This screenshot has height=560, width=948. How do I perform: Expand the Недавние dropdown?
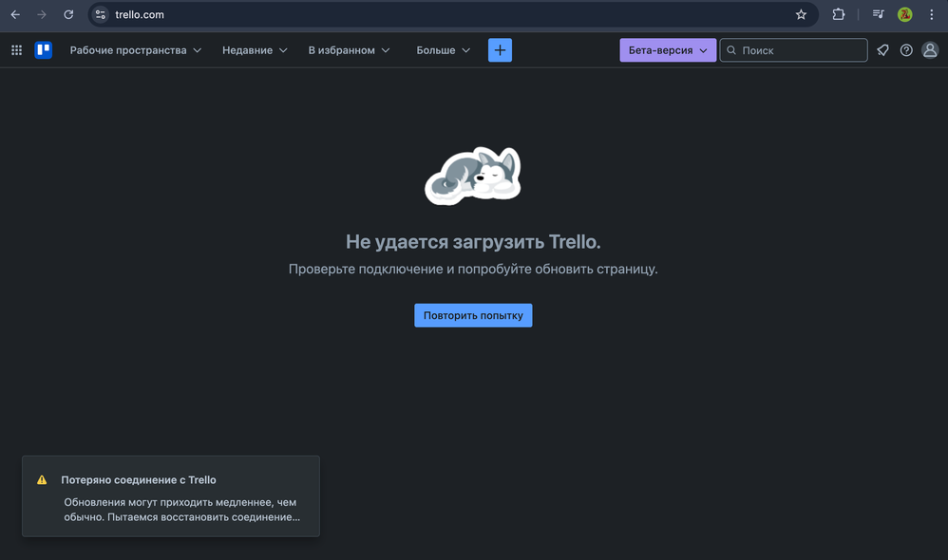pos(255,50)
